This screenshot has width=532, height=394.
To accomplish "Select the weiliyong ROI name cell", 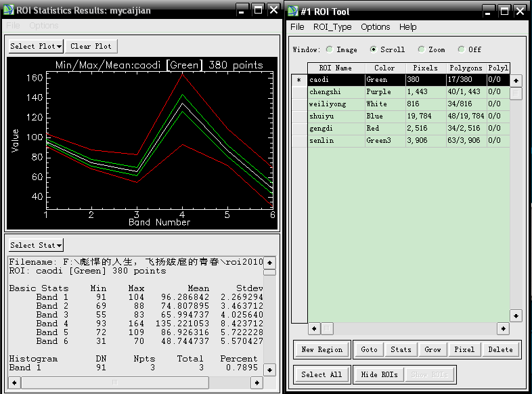I will pos(336,104).
